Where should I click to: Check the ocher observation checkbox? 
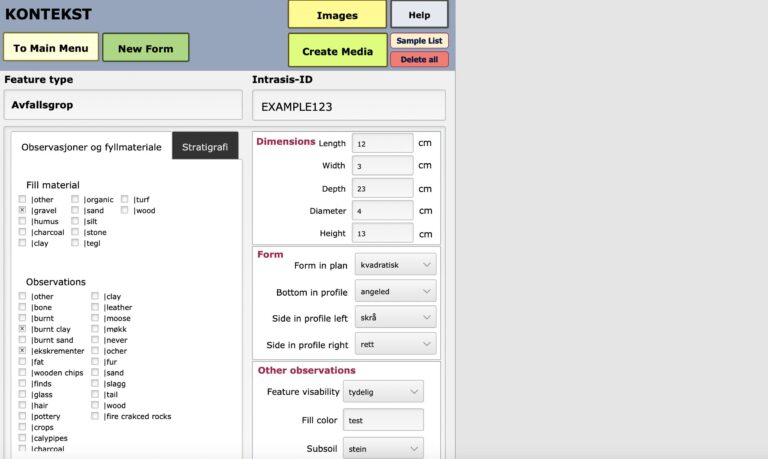(x=95, y=350)
